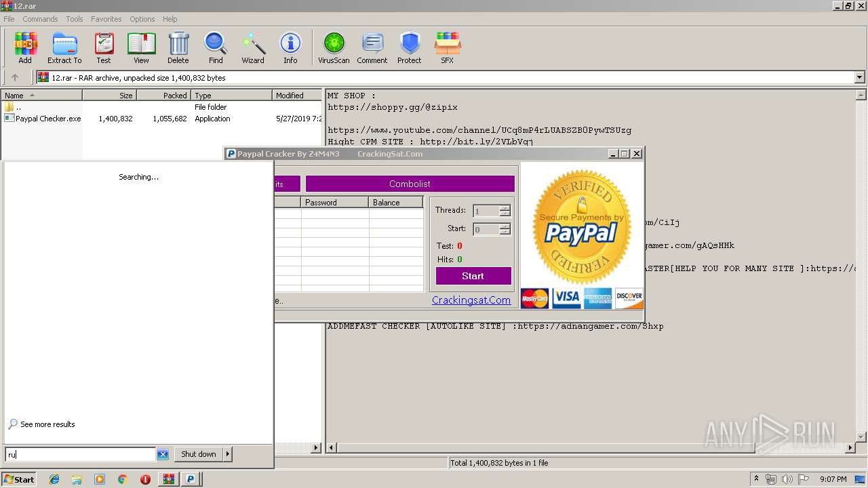Image resolution: width=868 pixels, height=488 pixels.
Task: Click the Balance column header
Action: [396, 203]
